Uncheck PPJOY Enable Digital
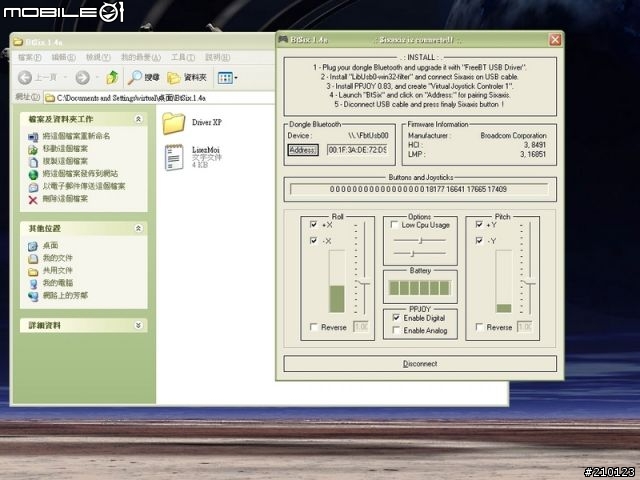This screenshot has height=480, width=640. click(396, 318)
